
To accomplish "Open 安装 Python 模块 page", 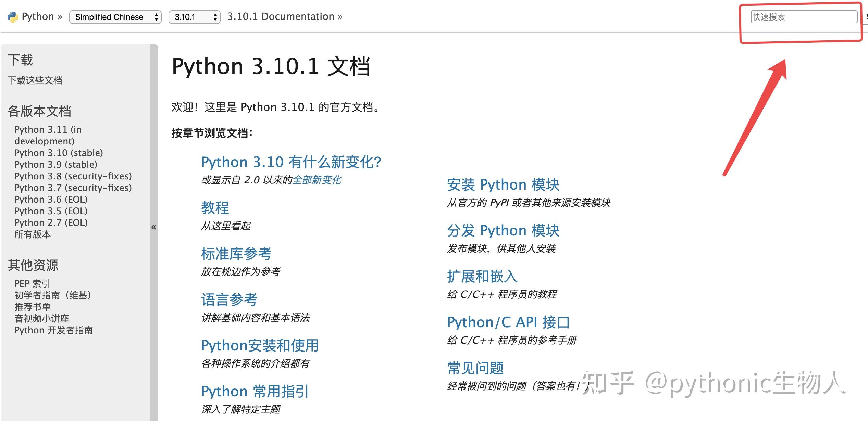I will click(x=503, y=184).
